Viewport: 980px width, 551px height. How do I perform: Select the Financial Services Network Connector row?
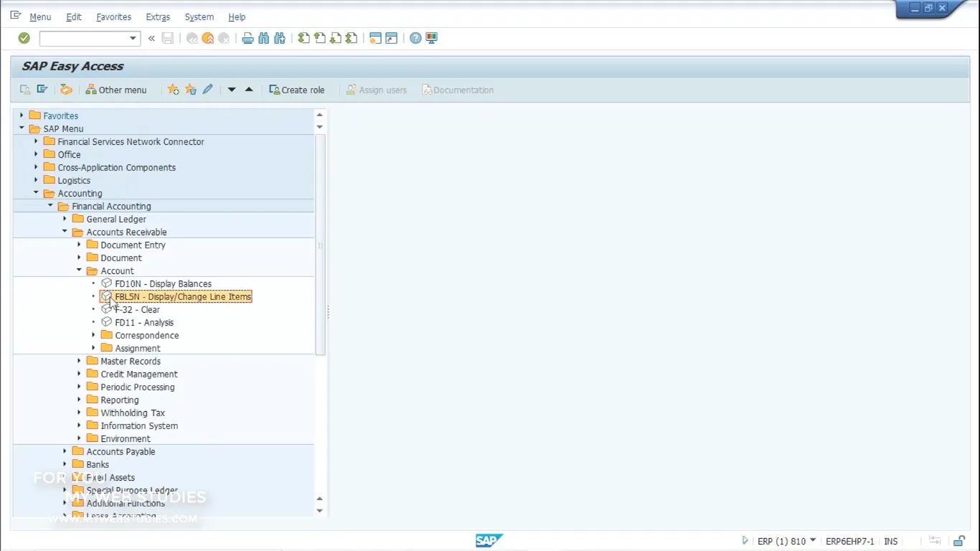pos(131,141)
